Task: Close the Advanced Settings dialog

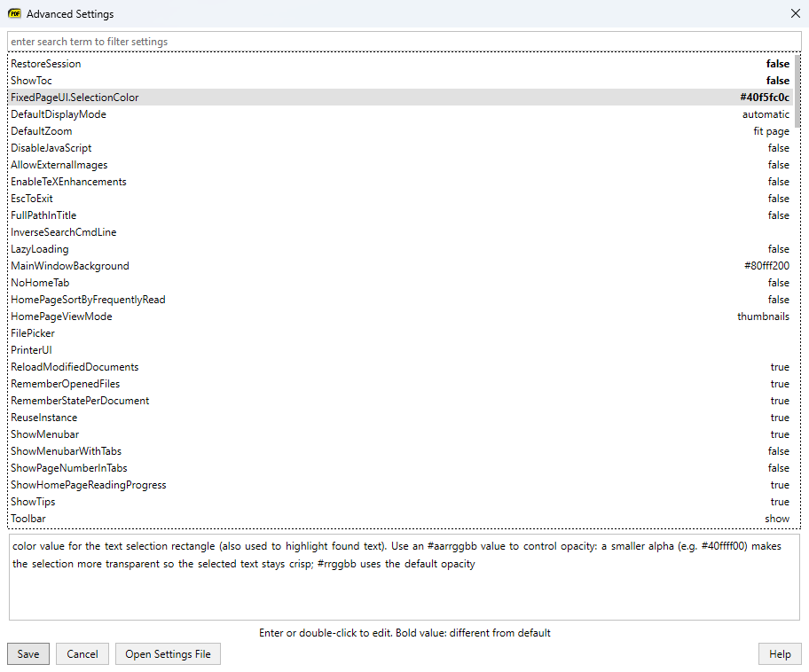Action: pyautogui.click(x=795, y=13)
